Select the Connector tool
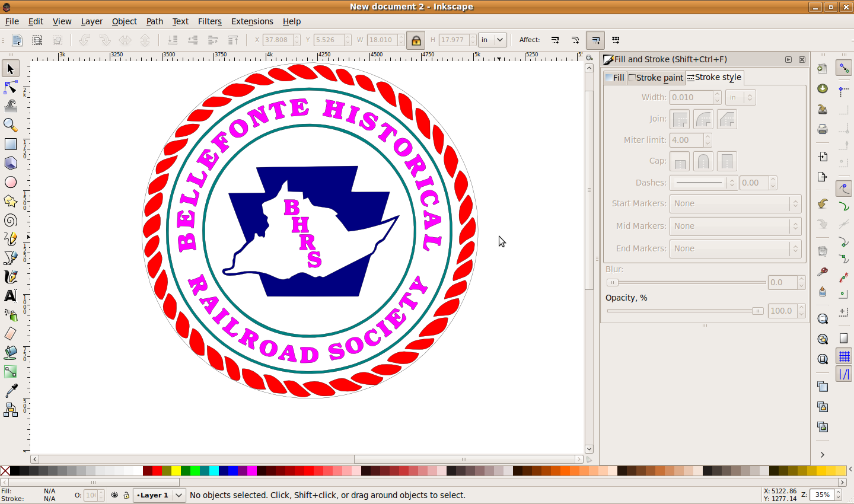Screen dimensions: 854x504 (x=10, y=410)
